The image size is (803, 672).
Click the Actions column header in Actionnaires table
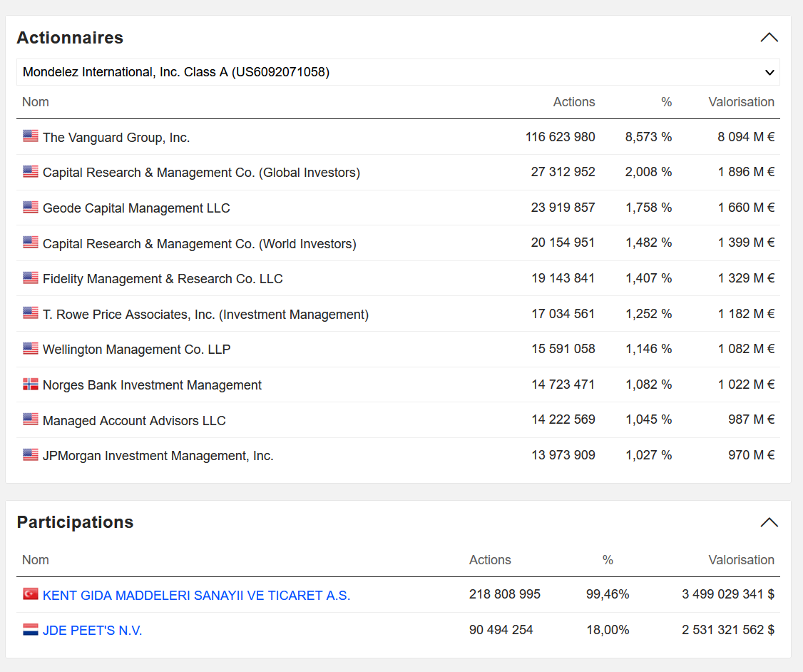click(574, 102)
